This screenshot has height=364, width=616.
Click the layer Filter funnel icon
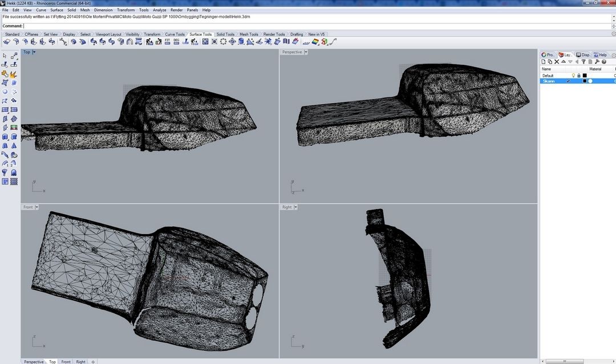coord(583,62)
